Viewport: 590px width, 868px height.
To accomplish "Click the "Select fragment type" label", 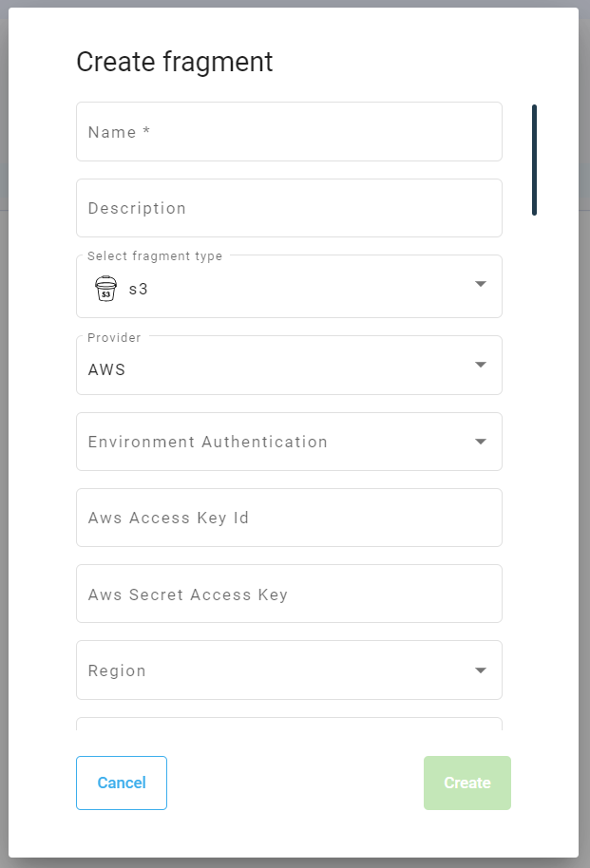I will point(155,256).
